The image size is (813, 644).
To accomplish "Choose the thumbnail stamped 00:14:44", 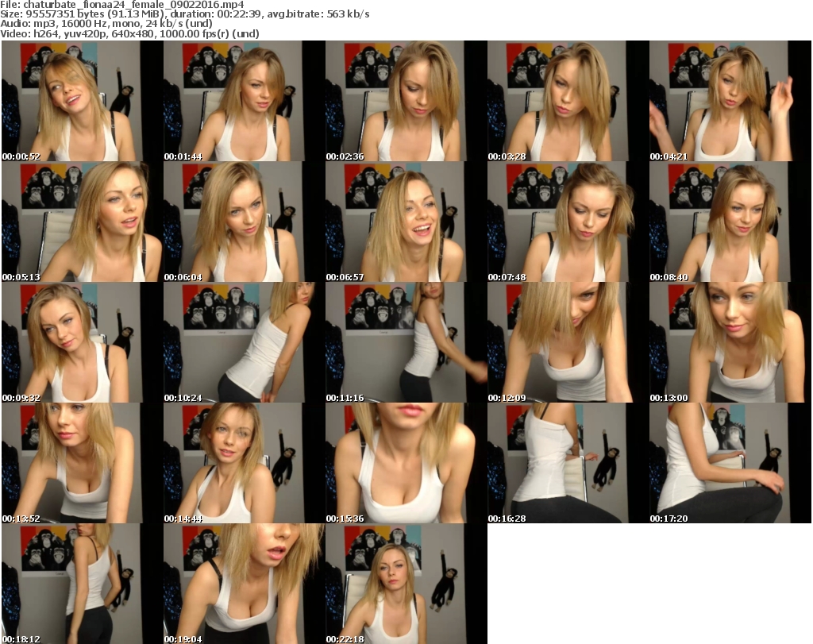I will click(245, 463).
